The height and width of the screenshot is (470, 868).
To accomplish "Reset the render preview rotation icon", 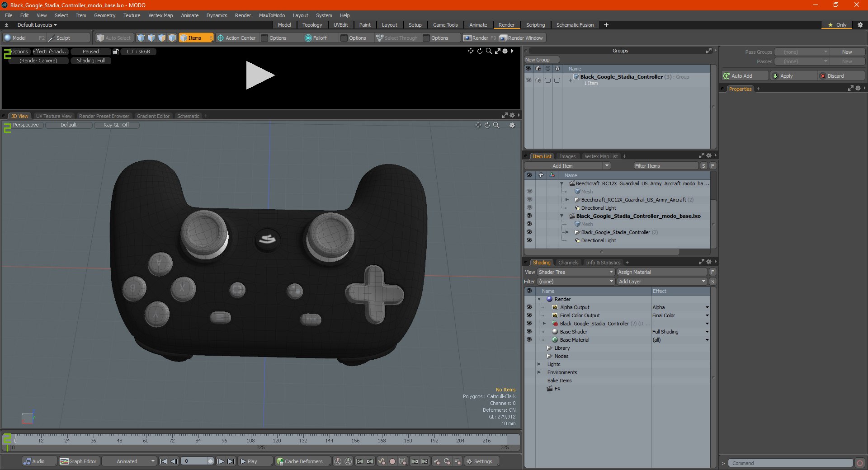I will click(480, 51).
